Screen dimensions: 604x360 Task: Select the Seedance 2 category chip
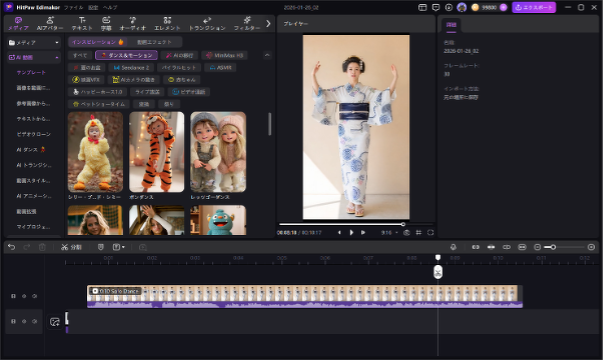click(131, 68)
